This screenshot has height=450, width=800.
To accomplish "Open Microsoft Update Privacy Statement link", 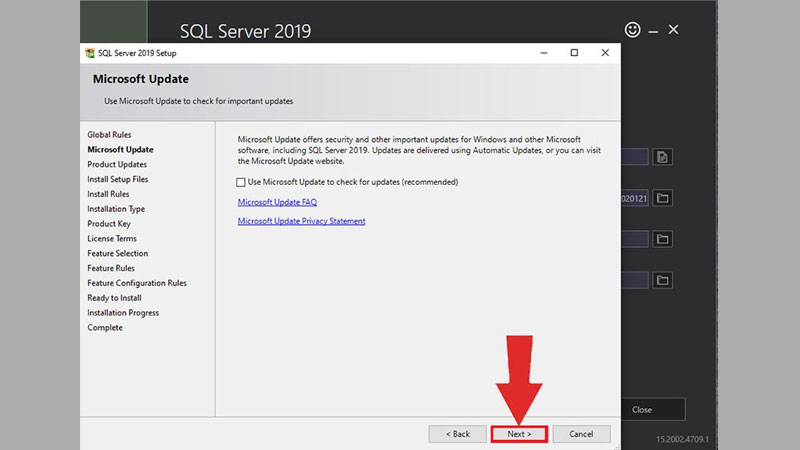I will [302, 221].
